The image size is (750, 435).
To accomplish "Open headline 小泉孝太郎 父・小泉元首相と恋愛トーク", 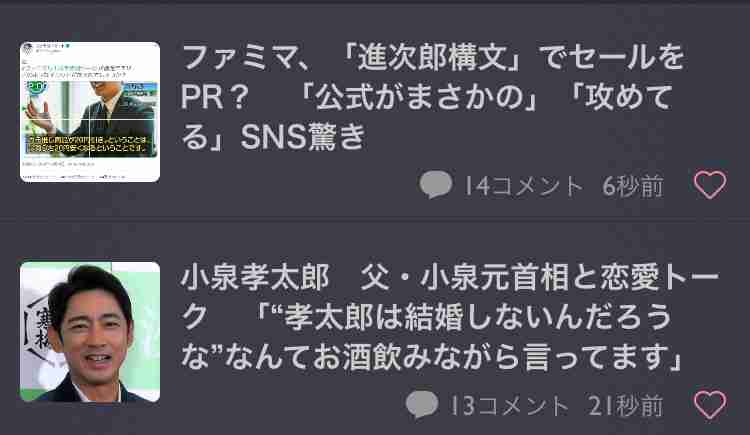I will pos(450,317).
